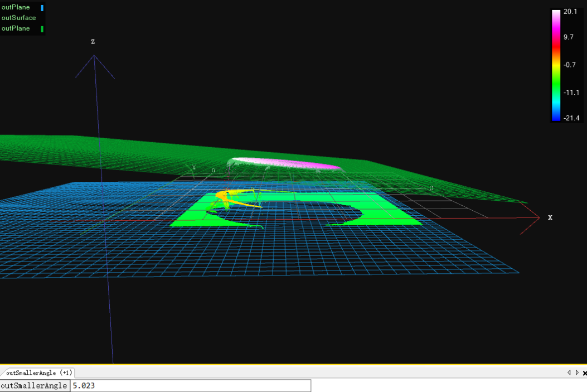Screen dimensions: 587x392
Task: Close the output tab panel
Action: [x=584, y=373]
